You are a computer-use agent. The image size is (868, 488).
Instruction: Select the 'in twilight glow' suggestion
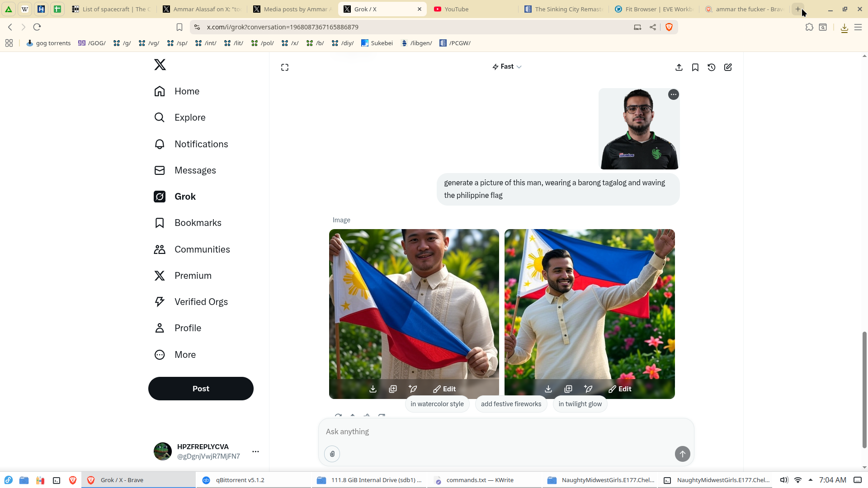click(x=580, y=404)
